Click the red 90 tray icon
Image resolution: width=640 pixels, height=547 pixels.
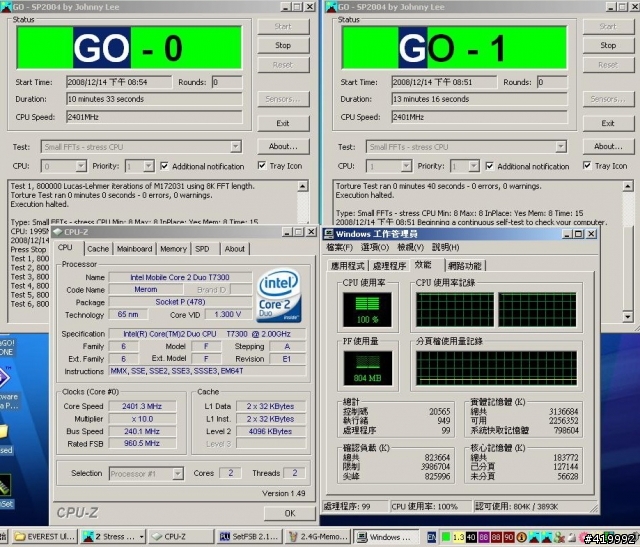509,537
